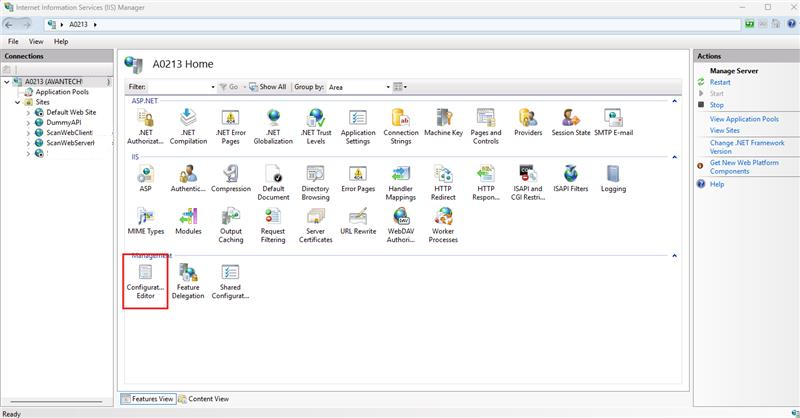Viewport: 800px width, 418px height.
Task: Open IIS Error Pages feature
Action: pos(358,179)
